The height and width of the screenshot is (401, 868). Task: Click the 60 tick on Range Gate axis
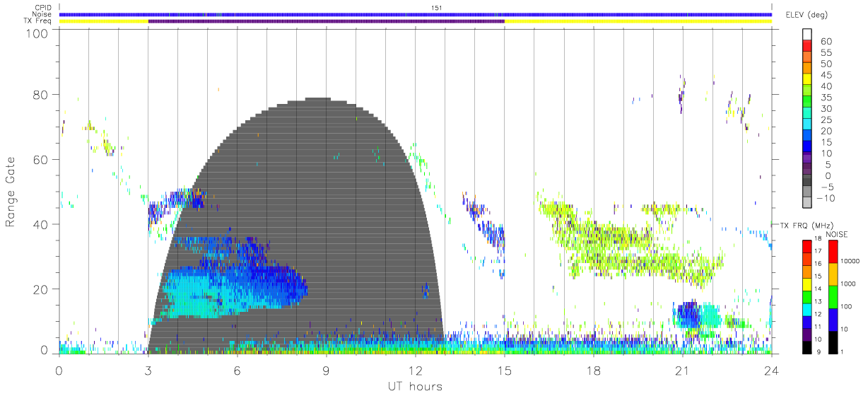(x=41, y=160)
